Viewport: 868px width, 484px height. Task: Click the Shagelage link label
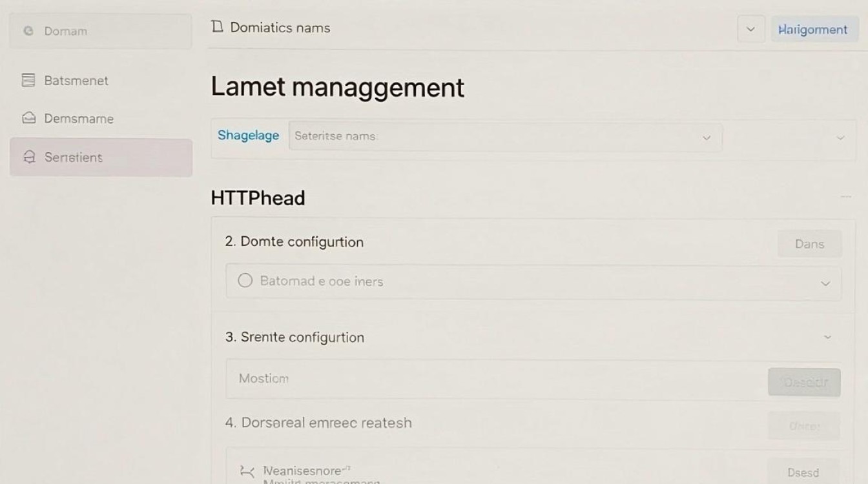pyautogui.click(x=248, y=135)
